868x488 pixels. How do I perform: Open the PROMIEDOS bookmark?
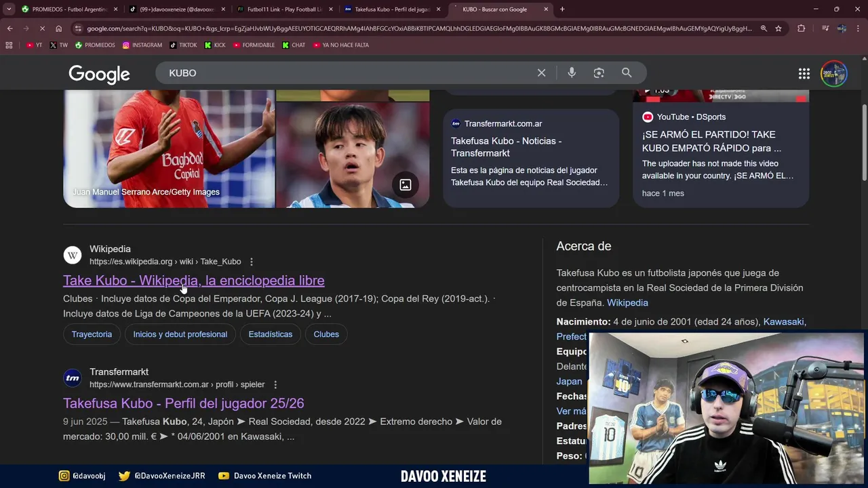pyautogui.click(x=95, y=45)
